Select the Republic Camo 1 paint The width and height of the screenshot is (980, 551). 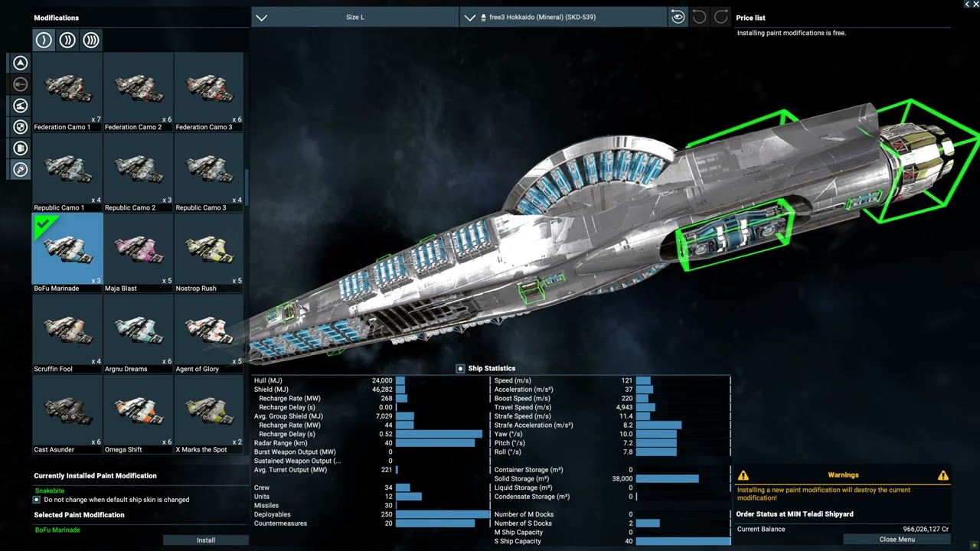[67, 172]
